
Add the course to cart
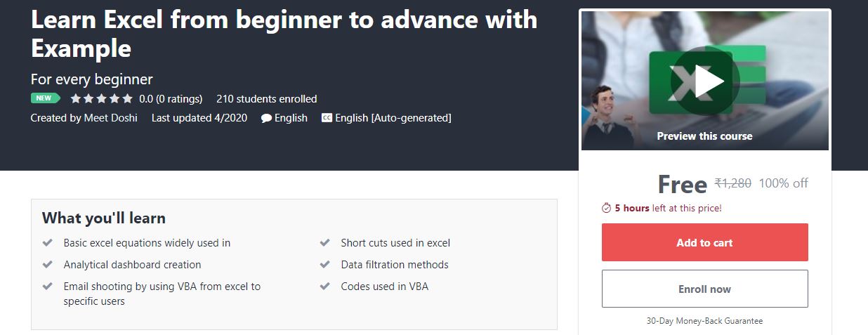[x=704, y=242]
